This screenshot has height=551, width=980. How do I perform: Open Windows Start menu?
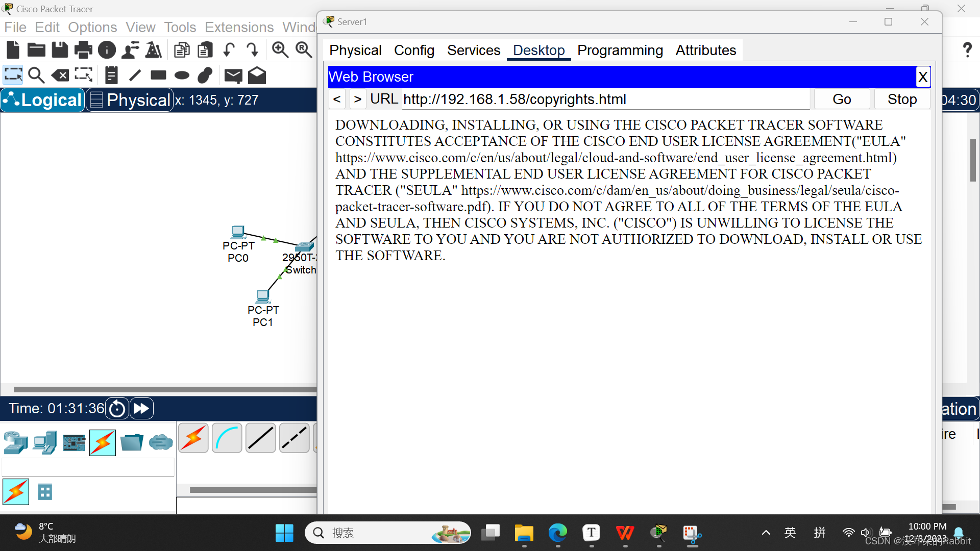284,533
